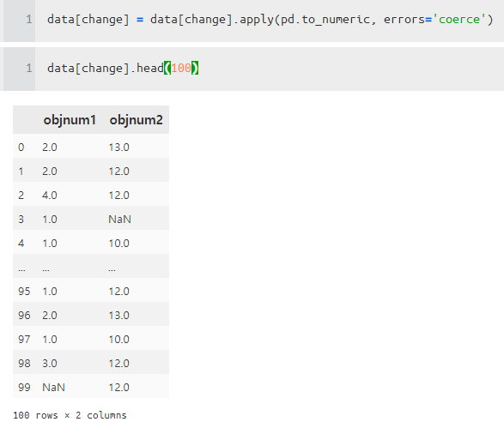
Task: Click row index 0 in the table
Action: coord(21,148)
